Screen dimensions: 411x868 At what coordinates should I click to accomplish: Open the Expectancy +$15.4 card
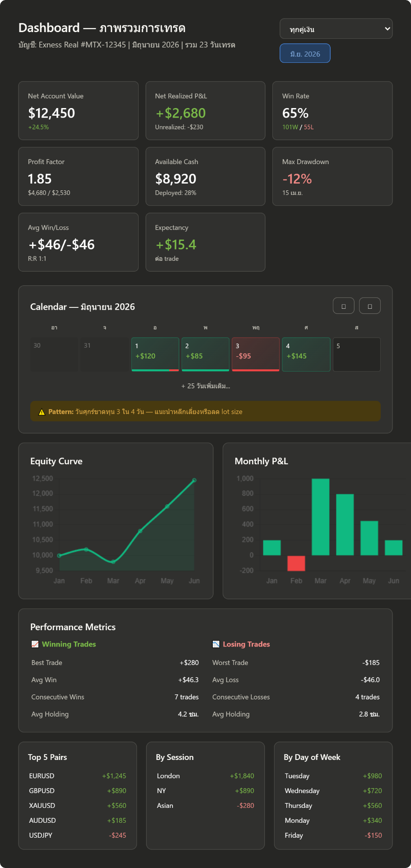(205, 242)
